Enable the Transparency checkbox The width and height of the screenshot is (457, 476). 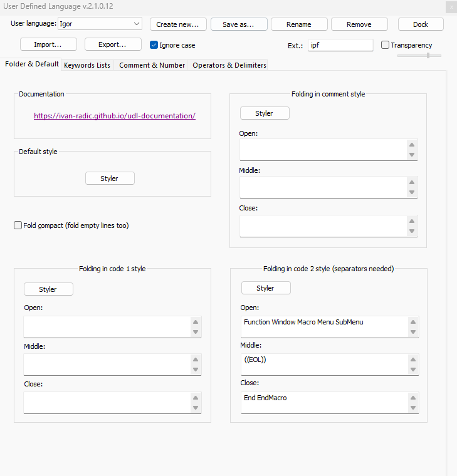386,45
